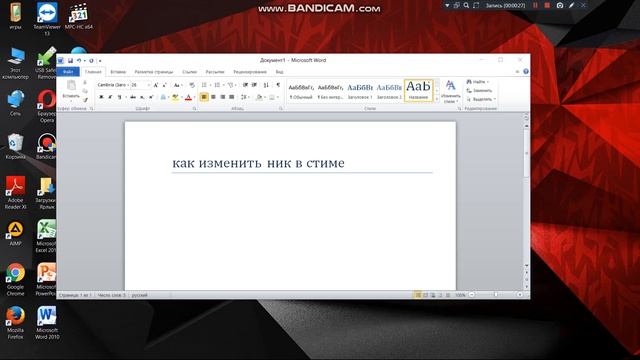Image resolution: width=640 pixels, height=360 pixels.
Task: Open the font size 26 dropdown
Action: point(149,85)
